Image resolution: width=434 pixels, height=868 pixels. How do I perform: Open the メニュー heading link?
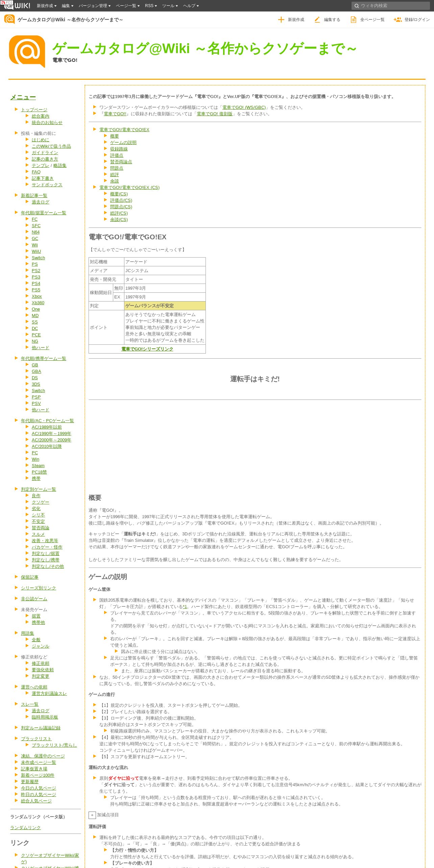point(23,97)
